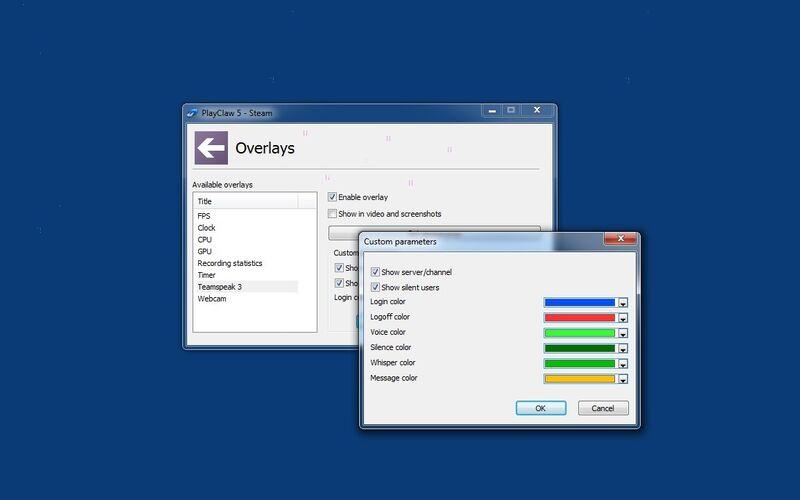
Task: Open the Message color dropdown arrow
Action: (x=622, y=380)
